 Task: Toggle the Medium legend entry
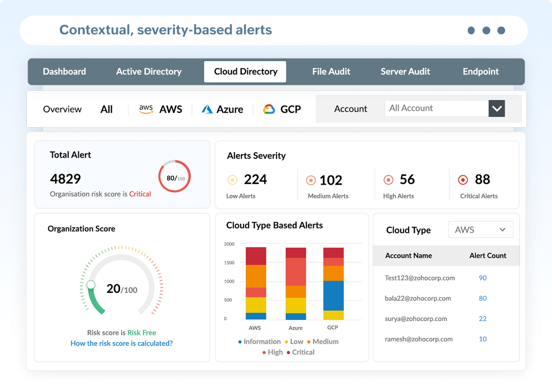coord(323,342)
